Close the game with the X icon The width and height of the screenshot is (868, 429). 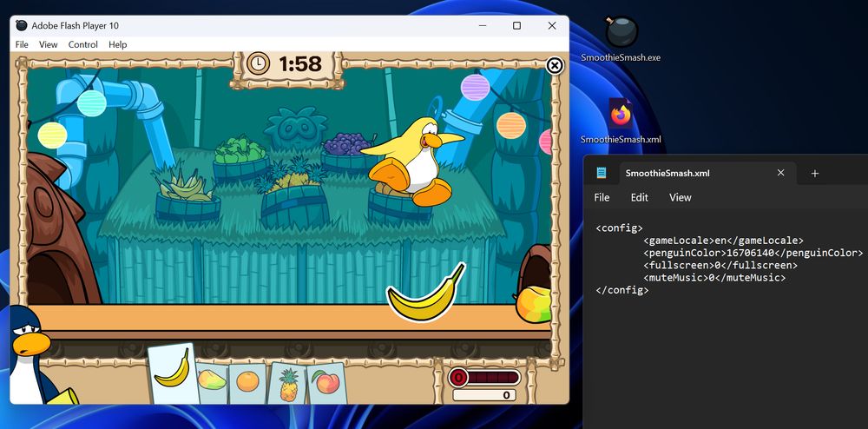point(554,65)
